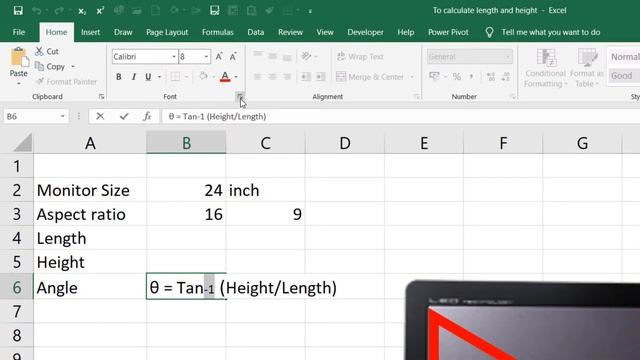The image size is (640, 360).
Task: Click the Format as Table icon
Action: click(x=587, y=58)
